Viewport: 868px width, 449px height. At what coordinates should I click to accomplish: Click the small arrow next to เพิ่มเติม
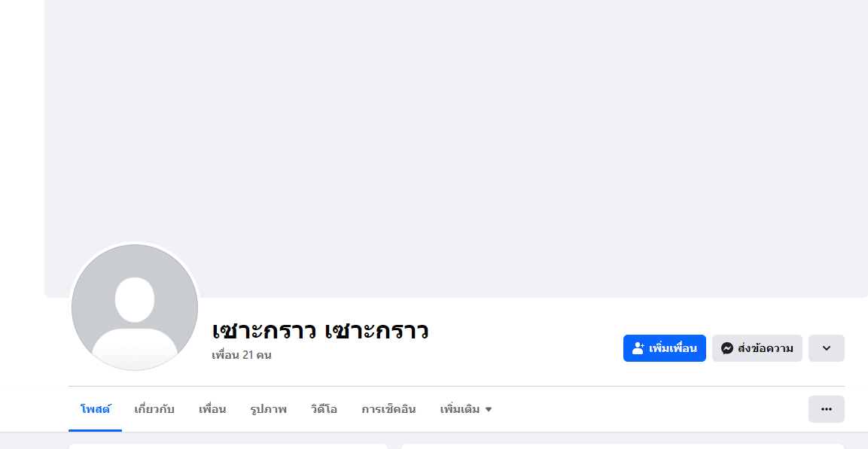(x=489, y=410)
